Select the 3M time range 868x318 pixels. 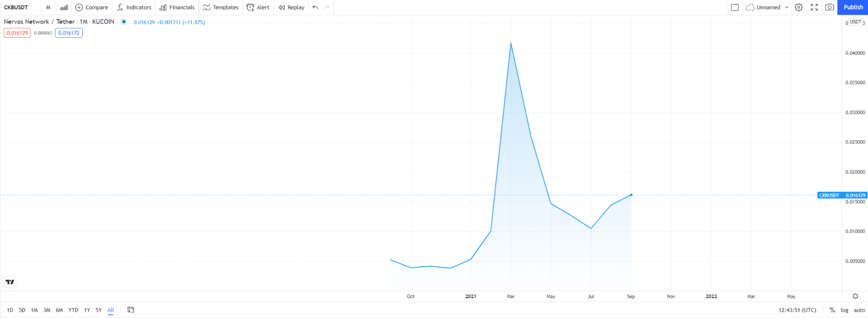click(47, 310)
